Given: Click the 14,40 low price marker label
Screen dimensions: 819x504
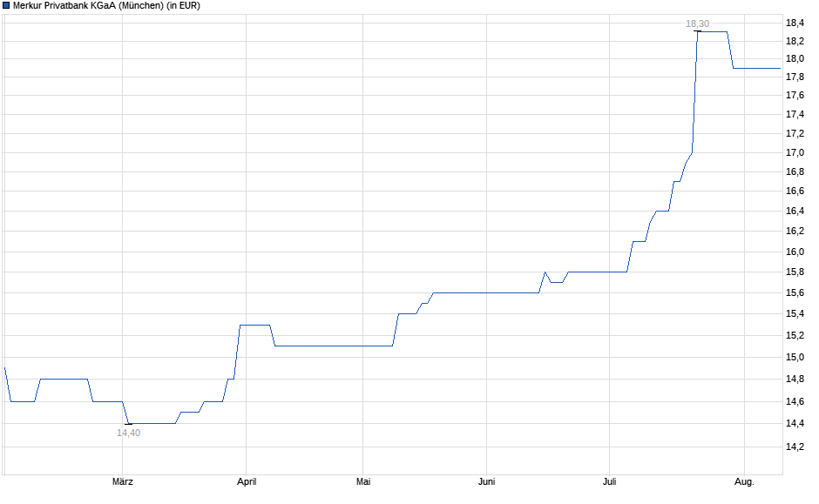Looking at the screenshot, I should coord(128,433).
